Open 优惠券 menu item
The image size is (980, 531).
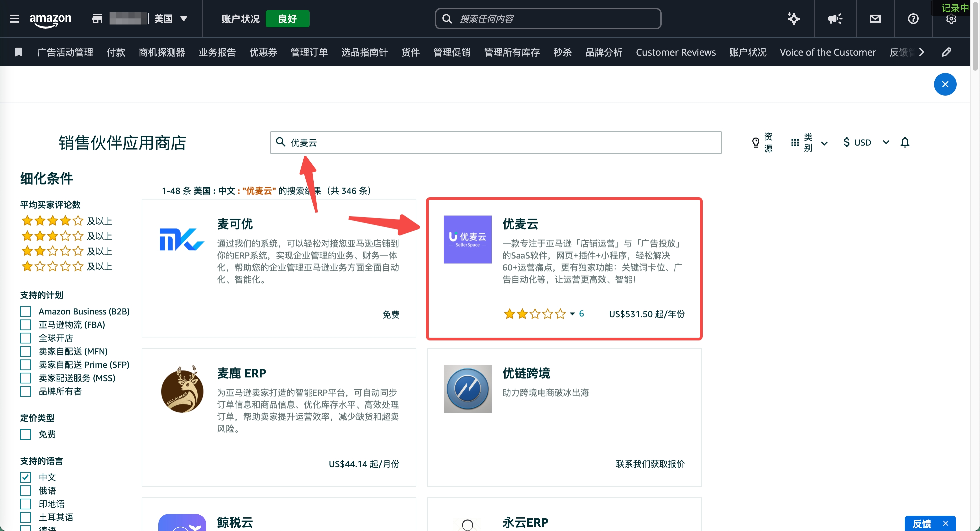coord(263,52)
